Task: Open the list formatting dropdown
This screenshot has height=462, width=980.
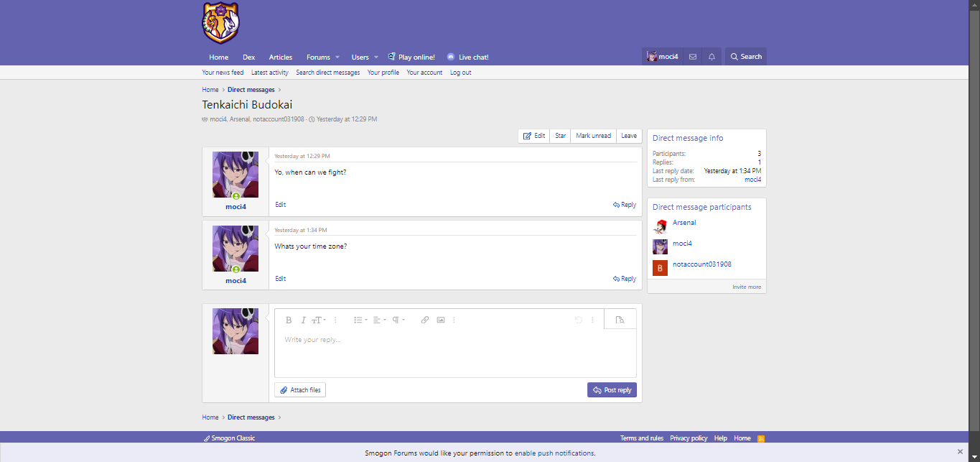Action: [x=360, y=320]
